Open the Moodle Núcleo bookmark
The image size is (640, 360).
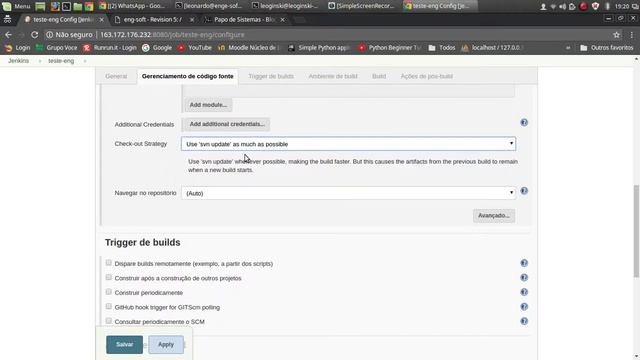(249, 48)
